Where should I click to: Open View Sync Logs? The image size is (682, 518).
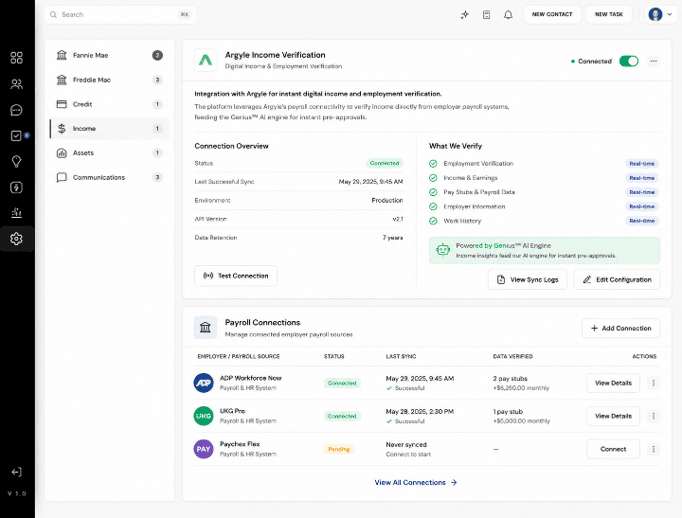click(x=528, y=280)
